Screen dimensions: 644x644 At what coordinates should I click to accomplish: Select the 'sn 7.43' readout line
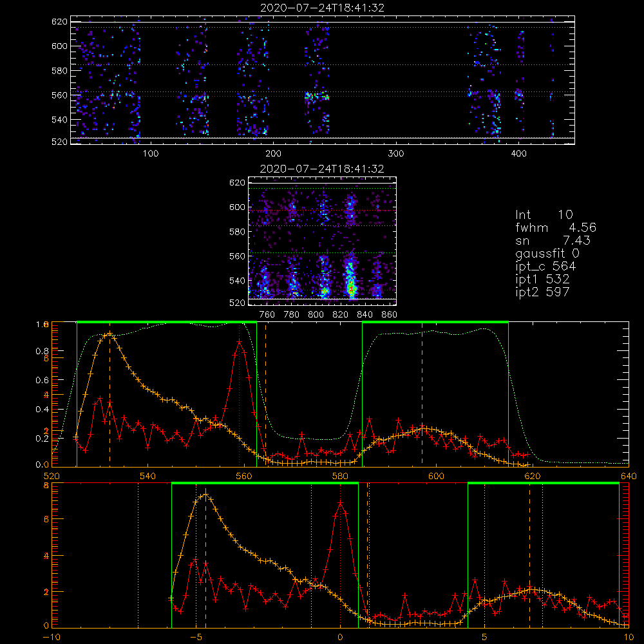click(x=553, y=240)
